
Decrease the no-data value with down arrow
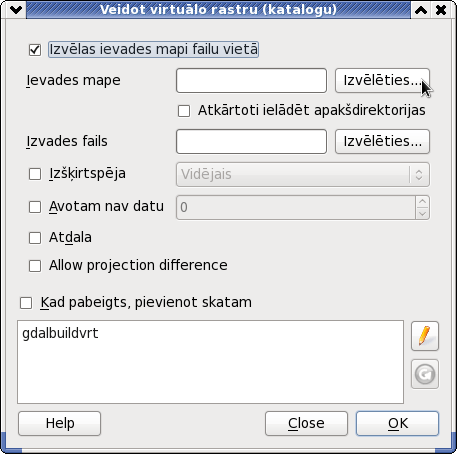tap(422, 213)
